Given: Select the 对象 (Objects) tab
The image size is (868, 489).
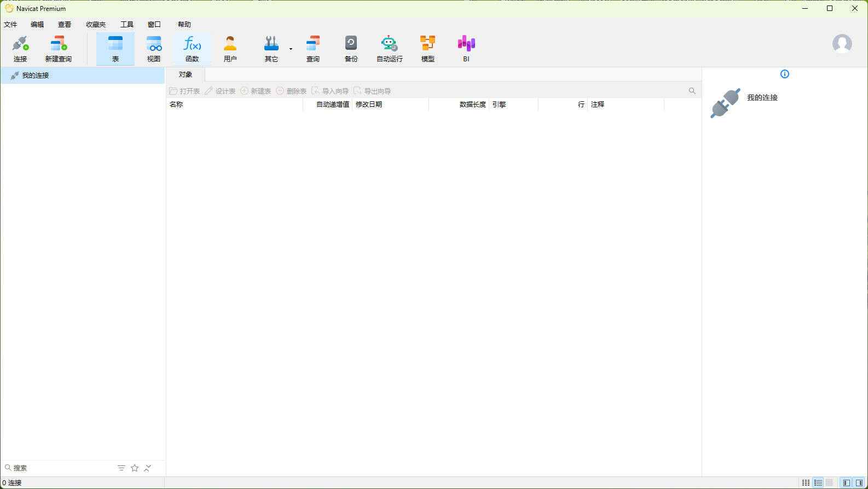Looking at the screenshot, I should pyautogui.click(x=186, y=74).
